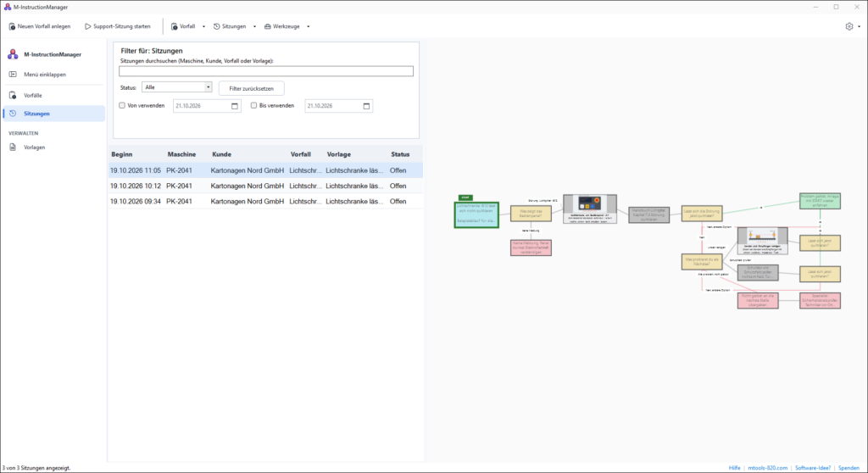Screen dimensions: 868x473
Task: Select 'Sitzungen' in the sidebar
Action: click(x=53, y=114)
